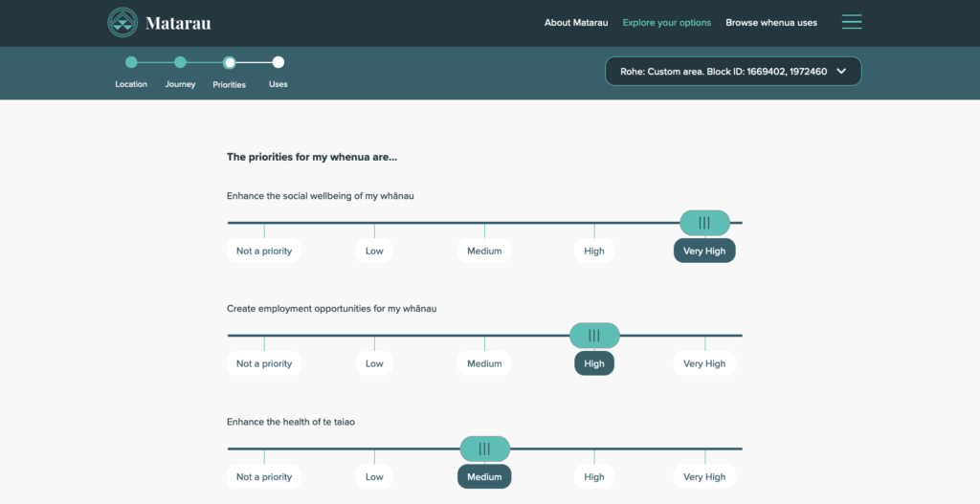Set social wellbeing to Not a priority
980x504 pixels.
point(264,251)
